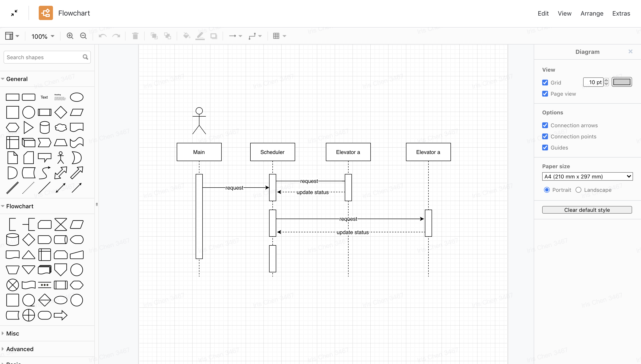Screen dimensions: 641x364
Task: Pick the actor stick figure shape
Action: pos(61,158)
